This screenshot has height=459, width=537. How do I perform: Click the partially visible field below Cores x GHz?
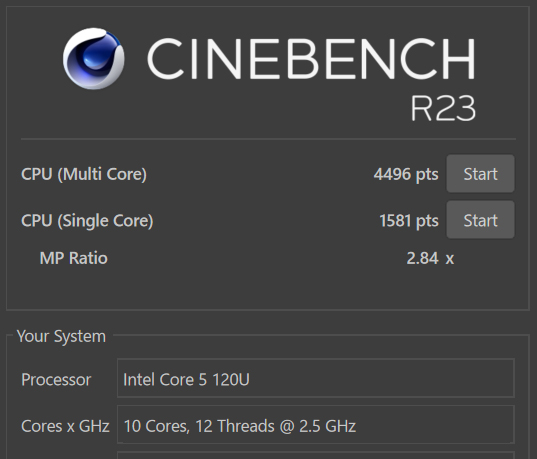click(x=315, y=455)
